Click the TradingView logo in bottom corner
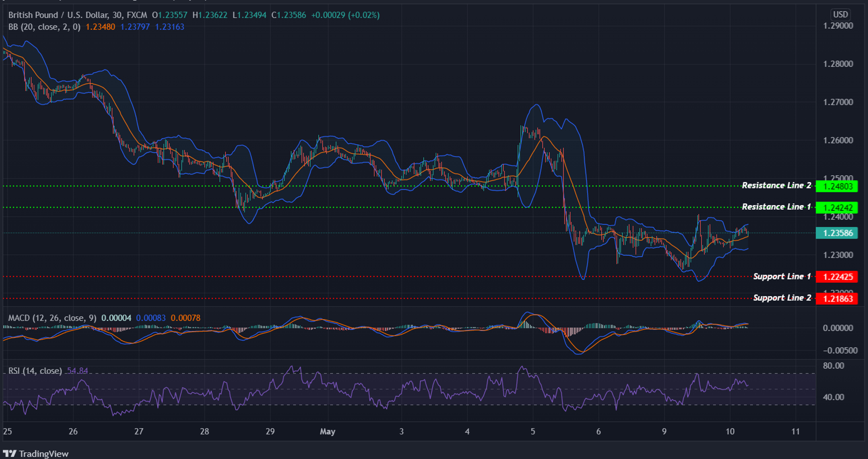Image resolution: width=868 pixels, height=459 pixels. click(x=10, y=454)
